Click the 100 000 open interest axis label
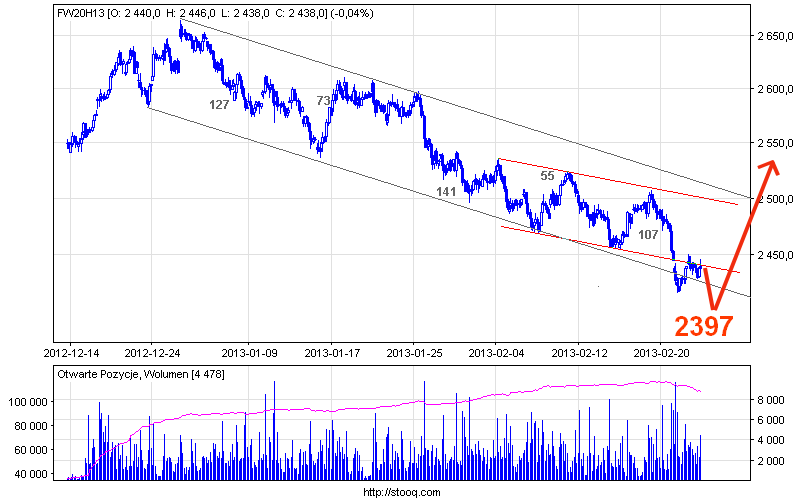This screenshot has width=800, height=500. 29,402
